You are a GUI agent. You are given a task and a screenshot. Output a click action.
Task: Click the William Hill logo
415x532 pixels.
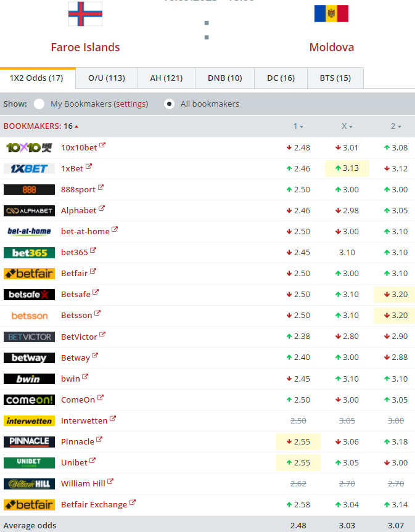click(x=29, y=483)
